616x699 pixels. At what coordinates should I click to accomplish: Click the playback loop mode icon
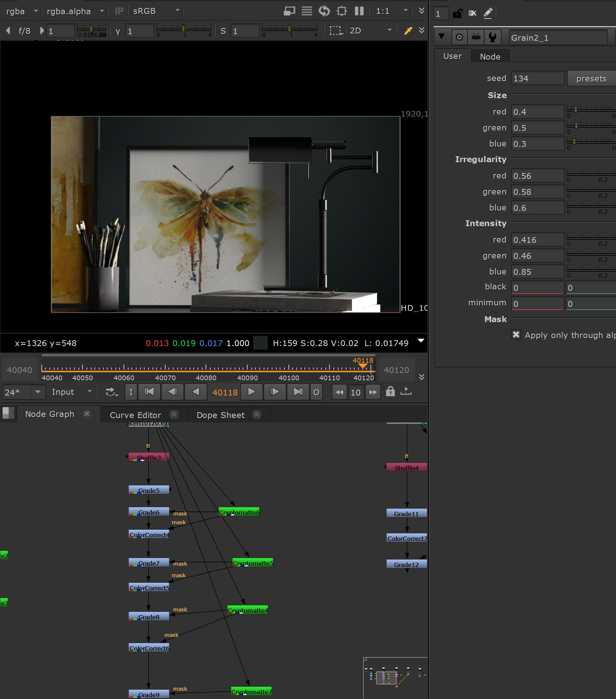pos(111,392)
